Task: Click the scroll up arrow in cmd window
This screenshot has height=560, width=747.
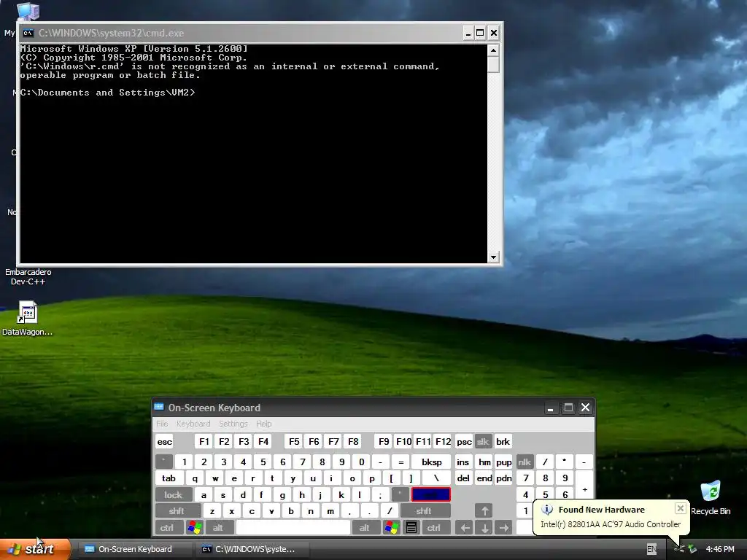Action: point(494,50)
